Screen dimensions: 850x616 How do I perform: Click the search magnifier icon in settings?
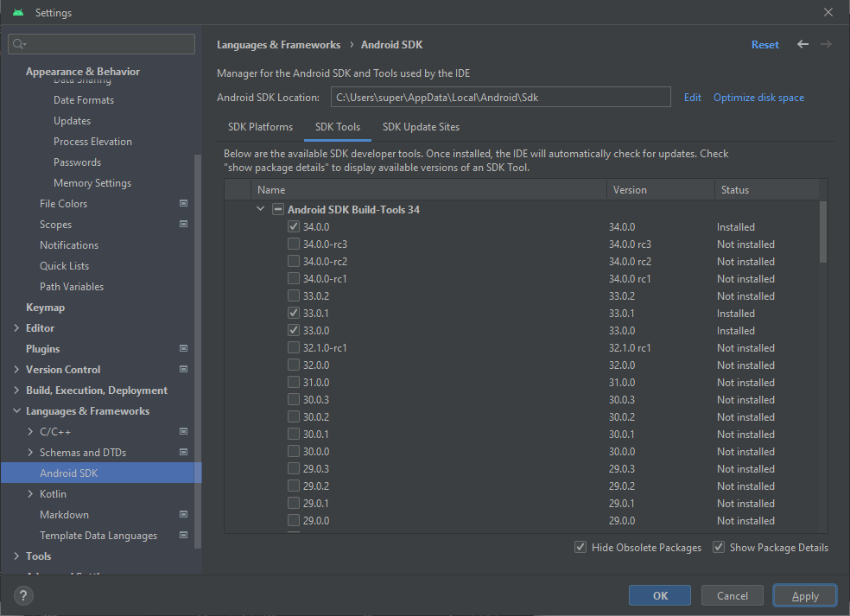pos(20,44)
